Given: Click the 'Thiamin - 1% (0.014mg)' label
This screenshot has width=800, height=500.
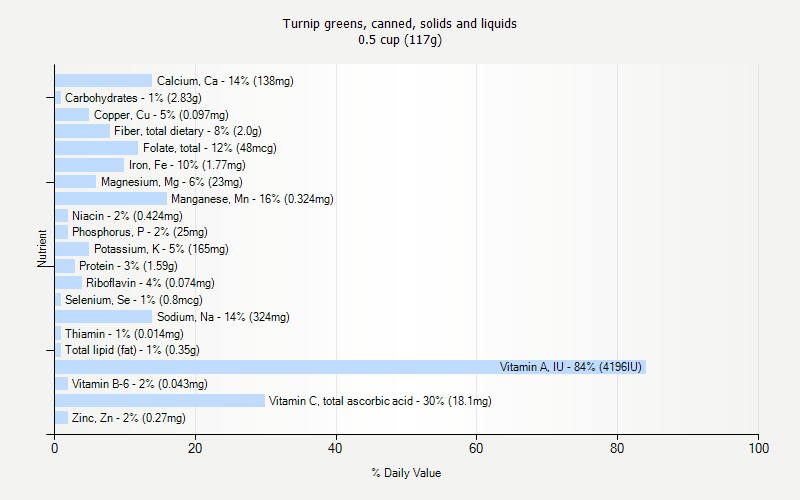Looking at the screenshot, I should point(124,334).
